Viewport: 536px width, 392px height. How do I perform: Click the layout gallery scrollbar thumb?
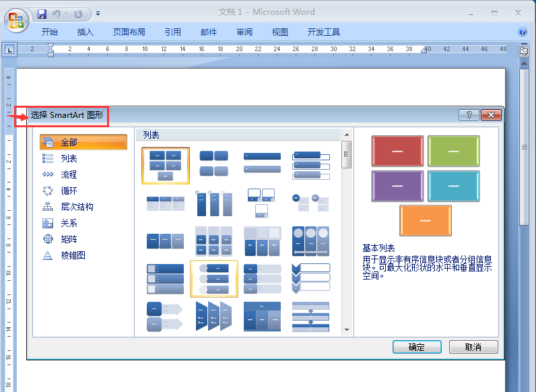coord(346,154)
